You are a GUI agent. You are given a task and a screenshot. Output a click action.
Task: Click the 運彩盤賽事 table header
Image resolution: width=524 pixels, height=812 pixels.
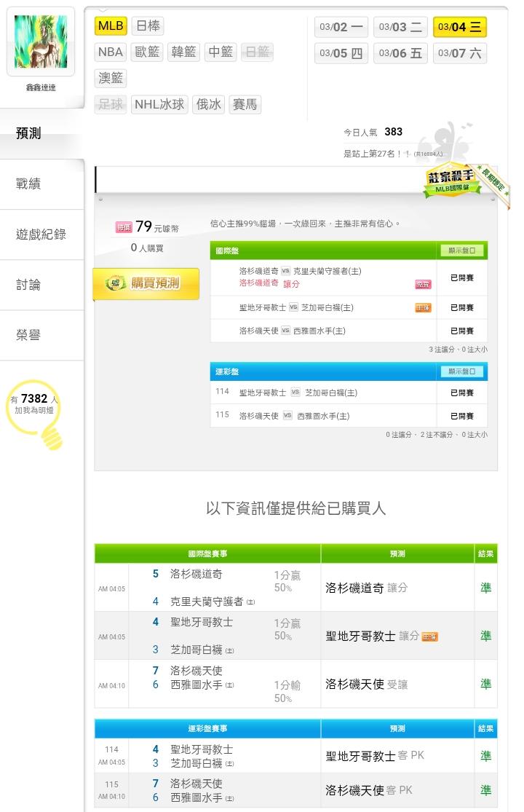tap(207, 729)
